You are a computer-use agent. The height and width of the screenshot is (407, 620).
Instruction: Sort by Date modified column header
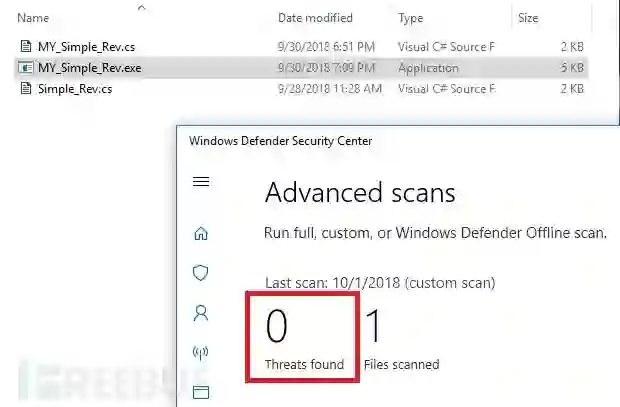click(314, 18)
